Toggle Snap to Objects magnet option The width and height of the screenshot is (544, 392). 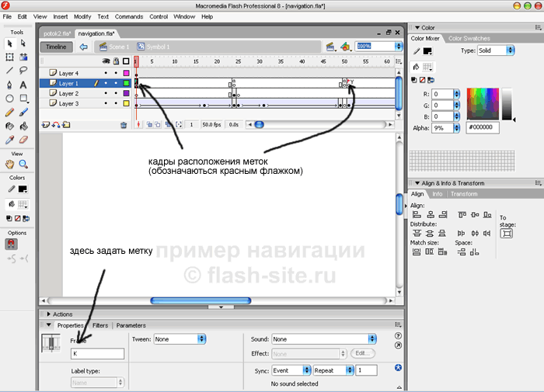11,245
